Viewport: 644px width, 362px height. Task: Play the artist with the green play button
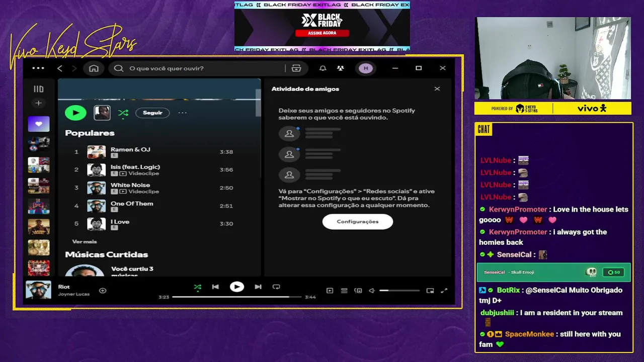(75, 113)
